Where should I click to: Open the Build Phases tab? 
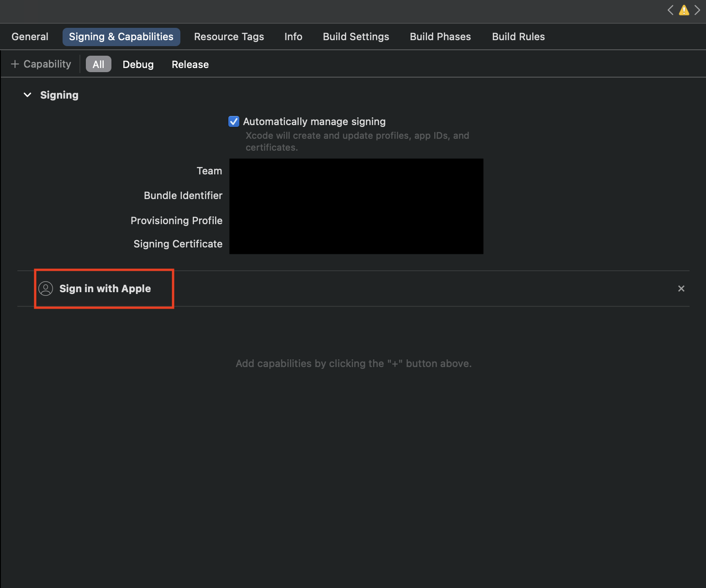(x=440, y=37)
